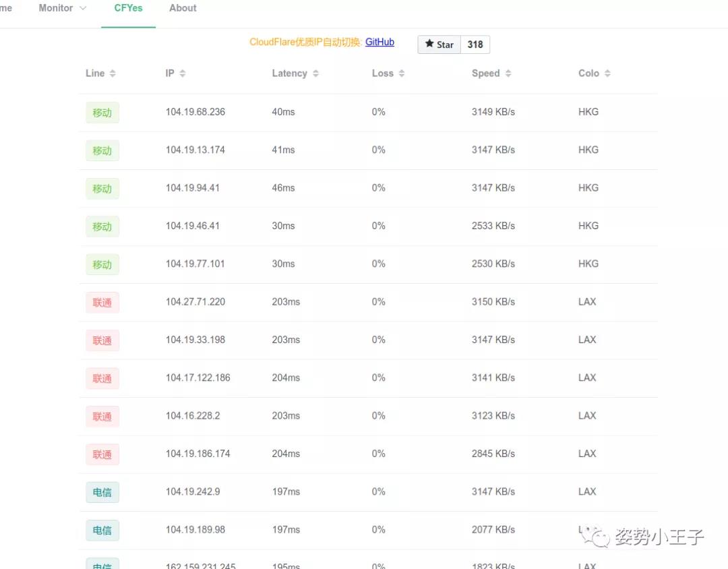The height and width of the screenshot is (569, 728).
Task: Click the 电信 tag for 104.19.242.9
Action: coord(102,492)
